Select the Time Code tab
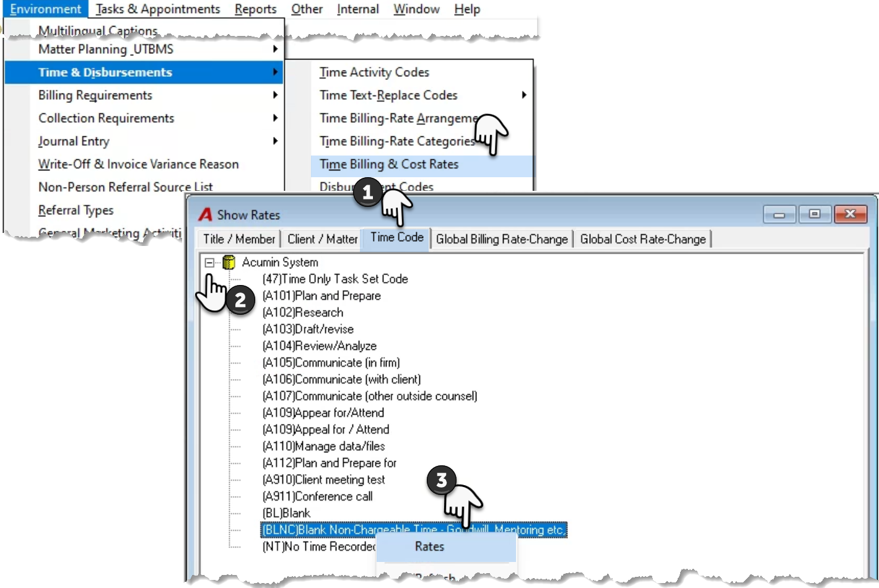879x588 pixels. (x=396, y=237)
